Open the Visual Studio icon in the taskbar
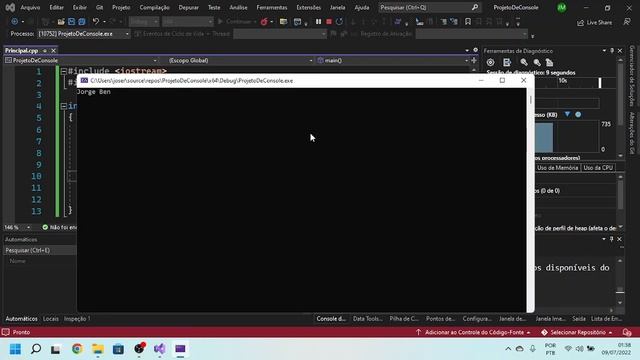 coord(160,349)
